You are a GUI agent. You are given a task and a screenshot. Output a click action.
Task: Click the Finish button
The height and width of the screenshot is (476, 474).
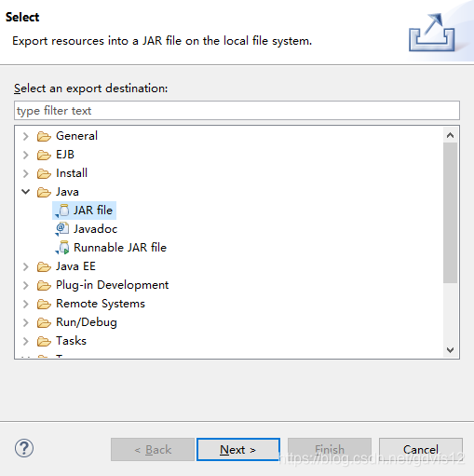coord(330,449)
